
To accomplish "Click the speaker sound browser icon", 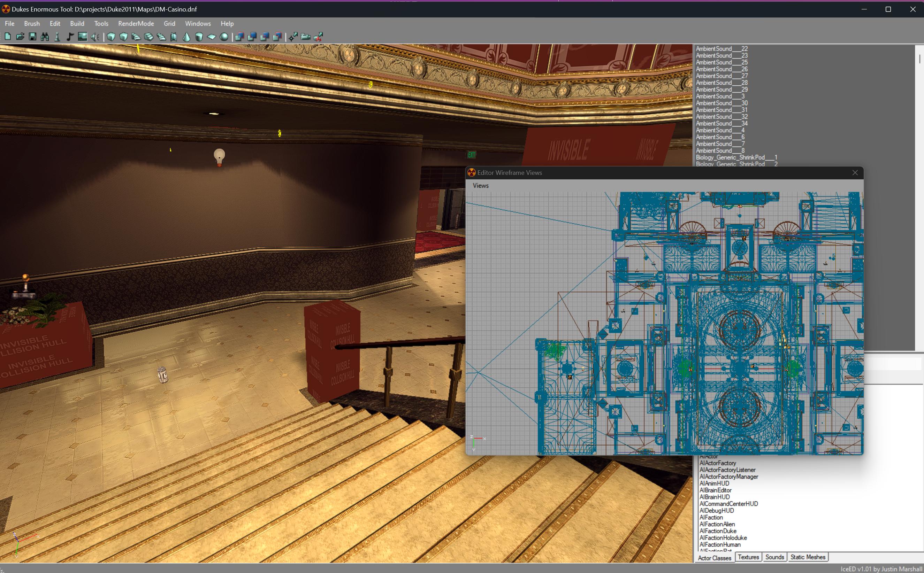I will [x=95, y=37].
